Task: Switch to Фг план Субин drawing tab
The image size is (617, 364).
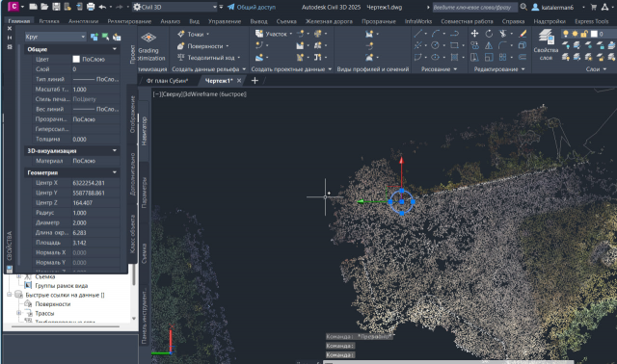Action: pyautogui.click(x=167, y=81)
